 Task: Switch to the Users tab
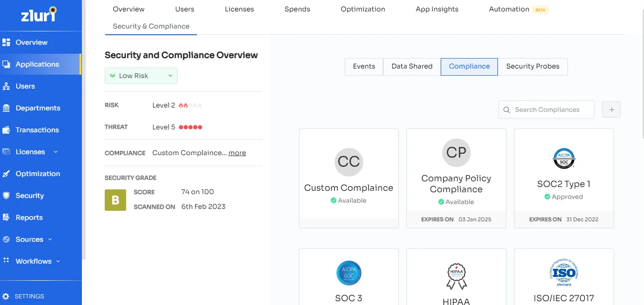pyautogui.click(x=185, y=9)
